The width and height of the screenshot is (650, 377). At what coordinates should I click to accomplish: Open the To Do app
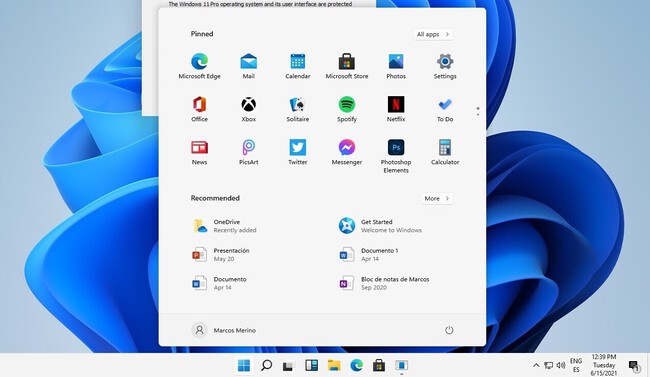click(445, 109)
